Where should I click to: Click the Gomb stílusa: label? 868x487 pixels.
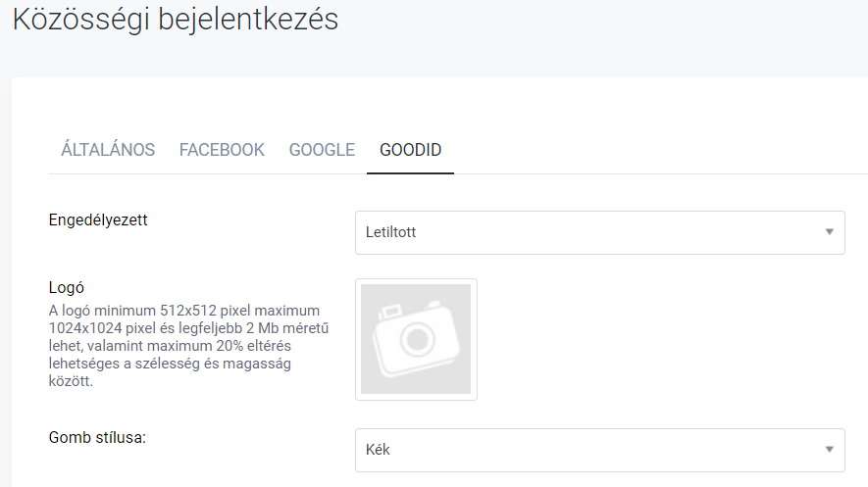click(97, 437)
